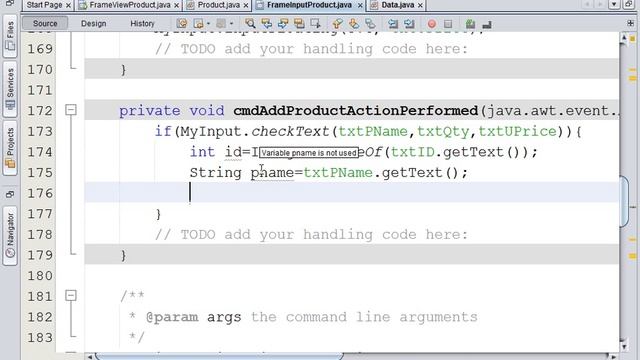Collapse cmdAddProductActionPerformed method fold
This screenshot has height=360, width=640.
click(x=71, y=110)
